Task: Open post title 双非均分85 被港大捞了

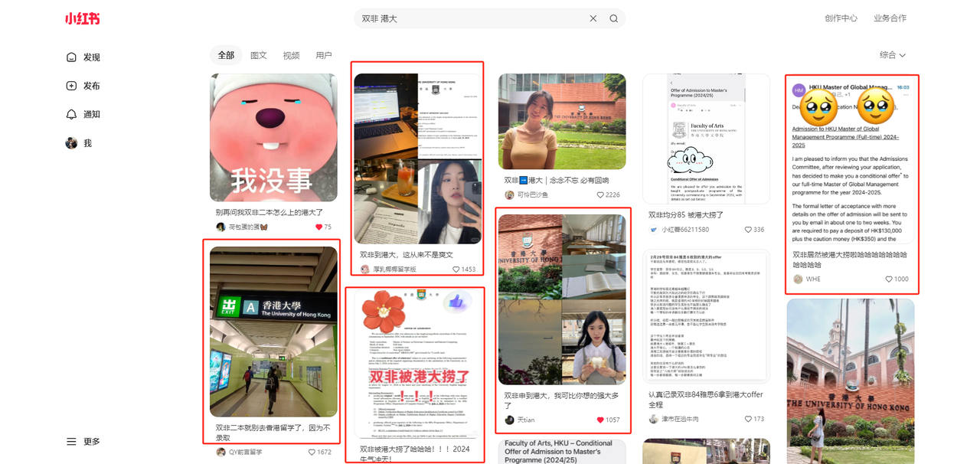Action: [686, 215]
